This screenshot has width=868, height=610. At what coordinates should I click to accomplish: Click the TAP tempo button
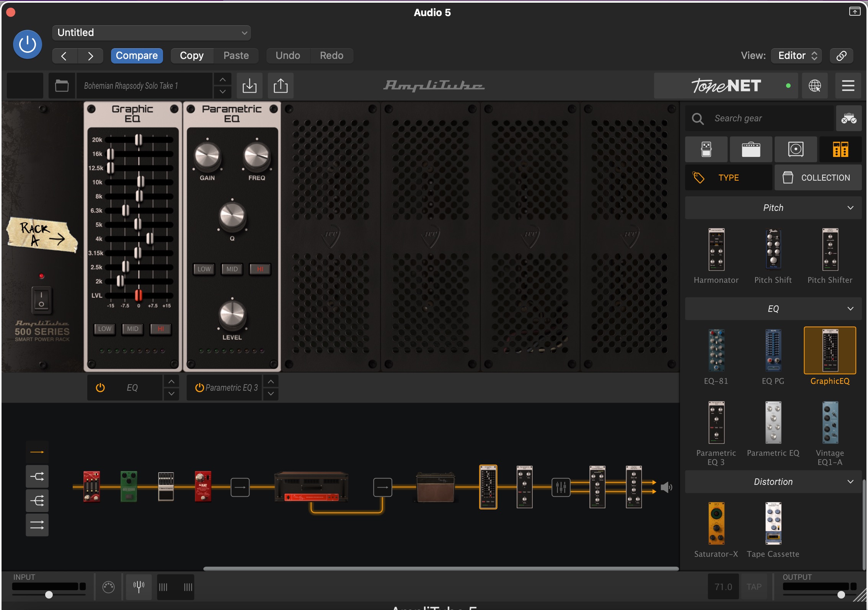(754, 587)
